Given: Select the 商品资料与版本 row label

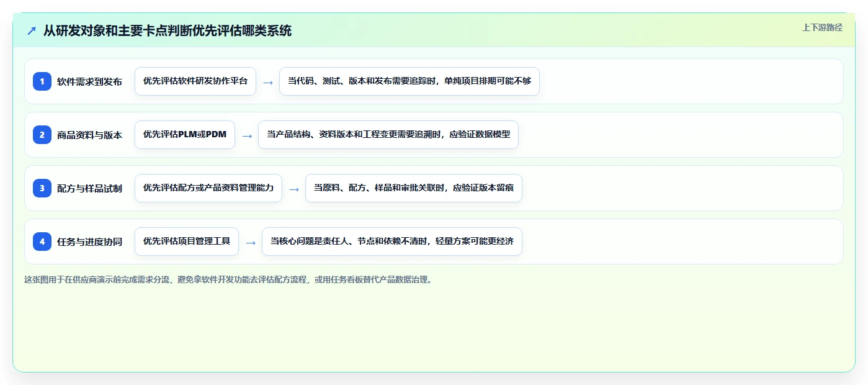Looking at the screenshot, I should 89,135.
